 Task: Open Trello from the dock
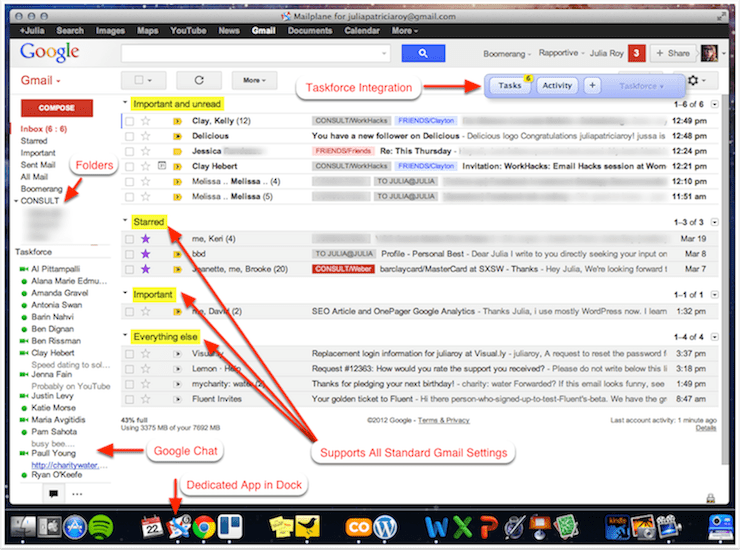230,527
